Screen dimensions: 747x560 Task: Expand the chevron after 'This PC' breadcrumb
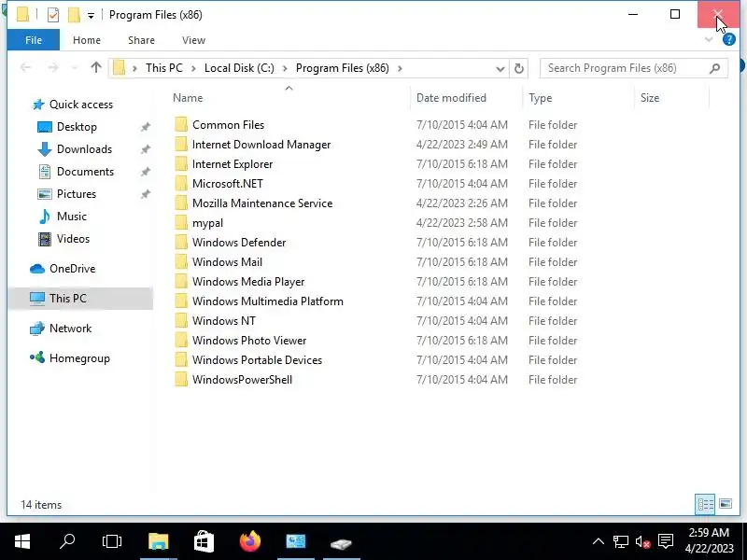click(x=193, y=68)
